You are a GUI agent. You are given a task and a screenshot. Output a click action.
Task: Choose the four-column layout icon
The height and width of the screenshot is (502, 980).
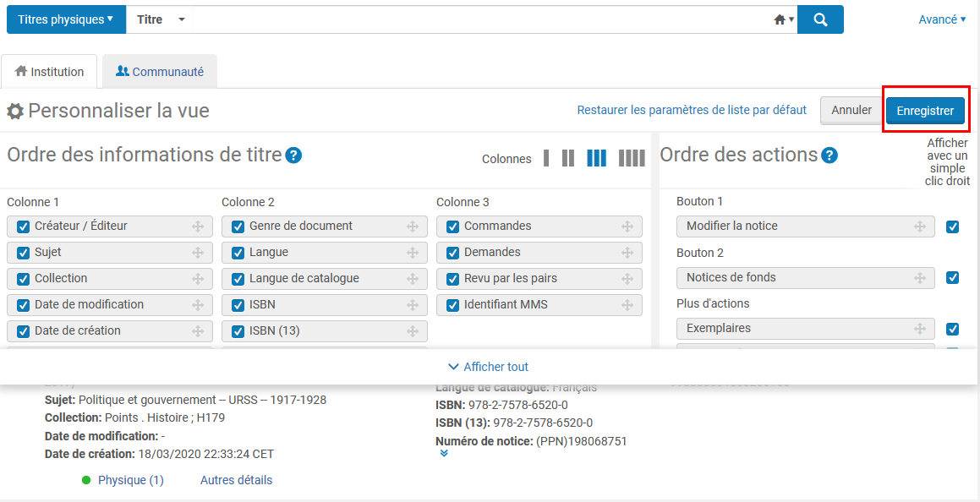(632, 158)
